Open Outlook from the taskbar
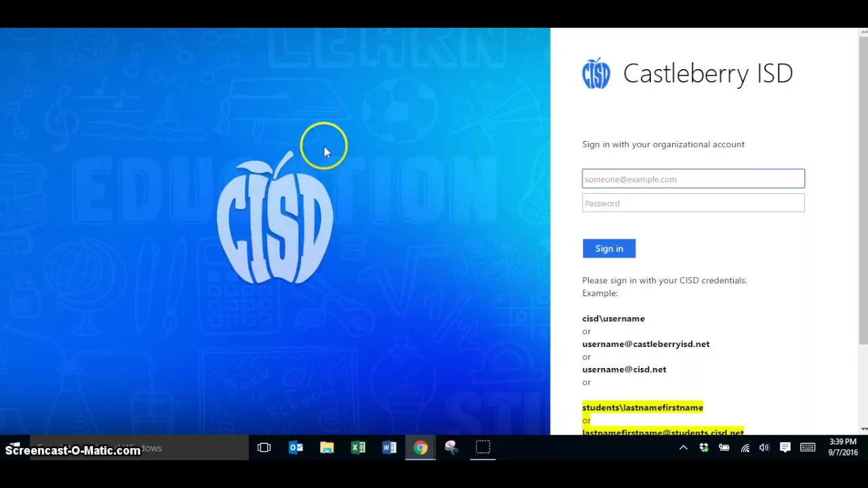 [296, 448]
